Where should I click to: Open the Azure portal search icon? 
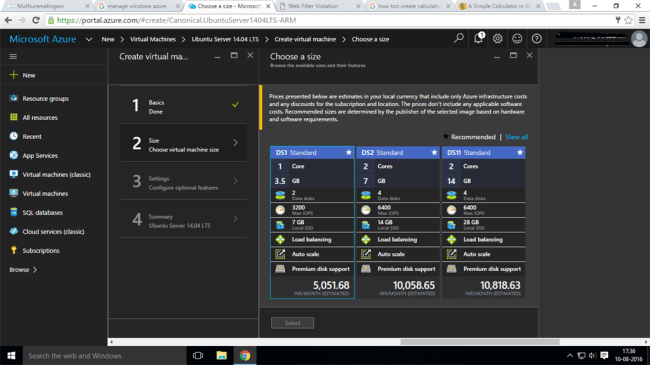[458, 39]
